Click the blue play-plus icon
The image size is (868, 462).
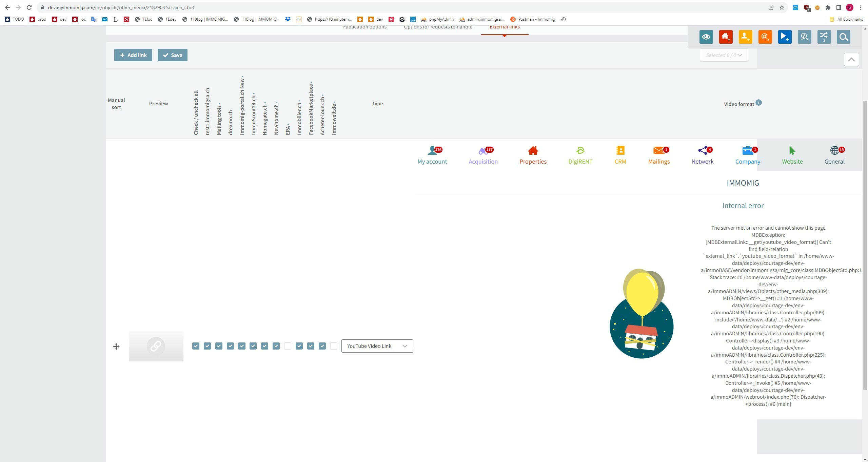(785, 37)
